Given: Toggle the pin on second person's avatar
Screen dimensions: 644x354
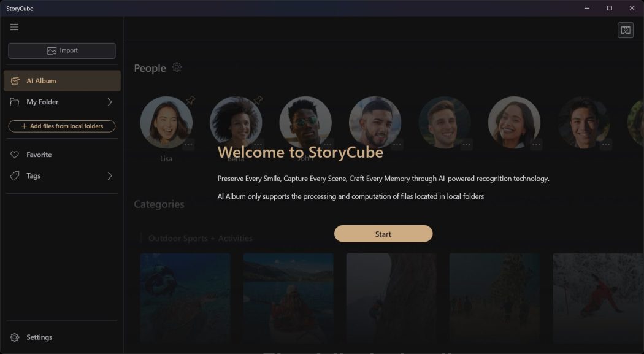Looking at the screenshot, I should (x=258, y=100).
